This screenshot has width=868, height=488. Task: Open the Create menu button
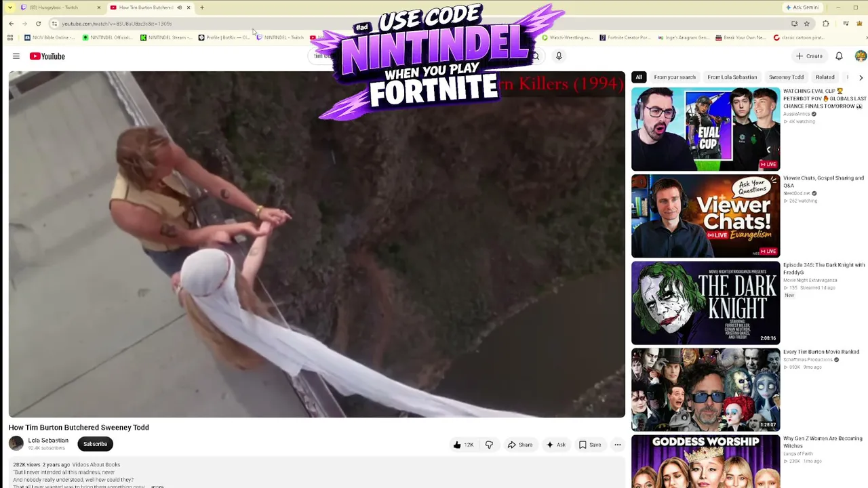click(x=810, y=56)
